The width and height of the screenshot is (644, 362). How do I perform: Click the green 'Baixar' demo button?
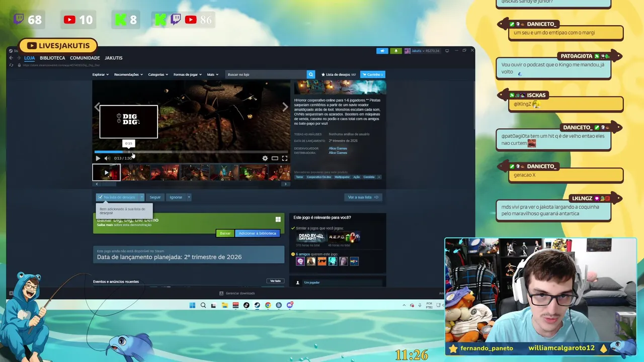tap(225, 233)
